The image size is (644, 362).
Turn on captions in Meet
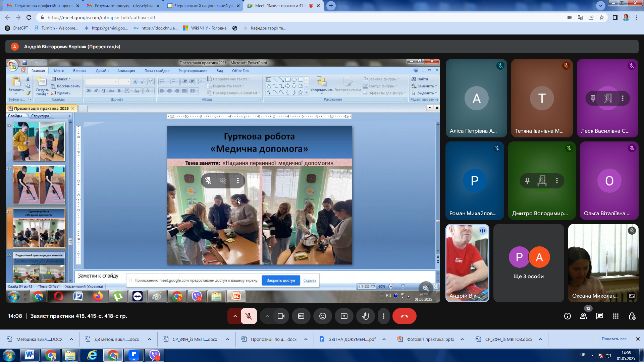[301, 316]
